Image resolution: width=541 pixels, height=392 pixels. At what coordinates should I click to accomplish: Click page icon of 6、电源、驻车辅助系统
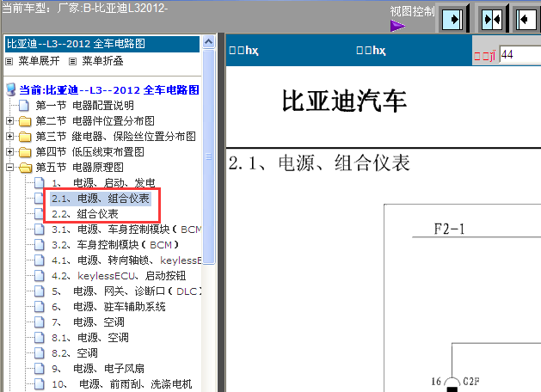tap(40, 307)
